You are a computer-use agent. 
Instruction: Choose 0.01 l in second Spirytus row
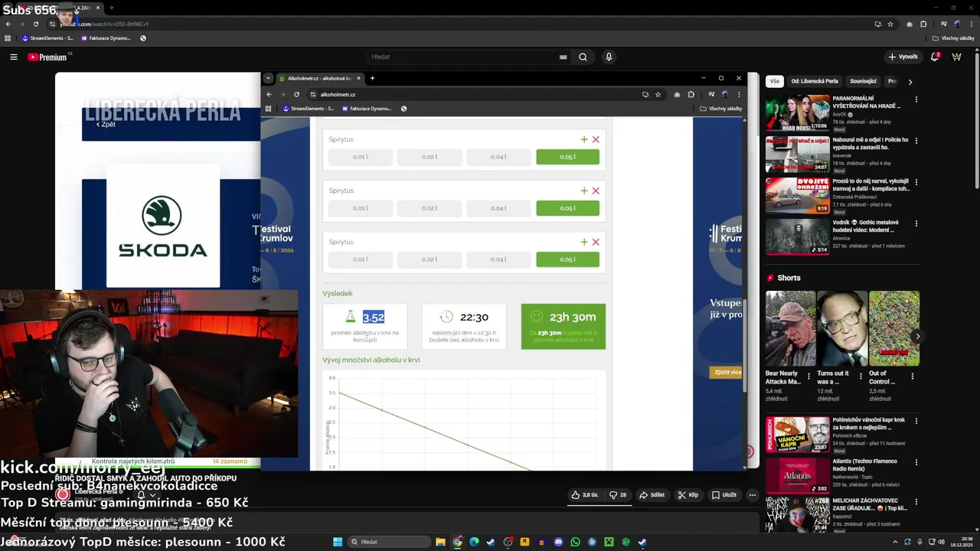pyautogui.click(x=361, y=208)
